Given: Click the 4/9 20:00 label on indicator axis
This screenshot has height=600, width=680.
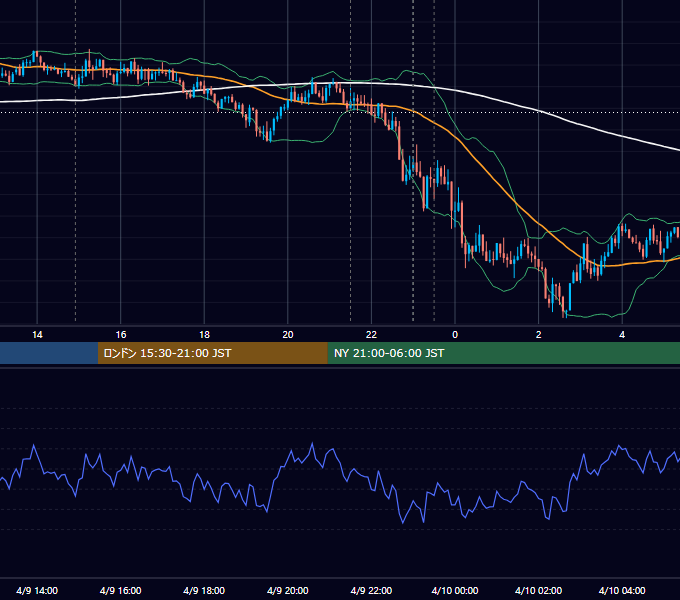Looking at the screenshot, I should [x=288, y=590].
